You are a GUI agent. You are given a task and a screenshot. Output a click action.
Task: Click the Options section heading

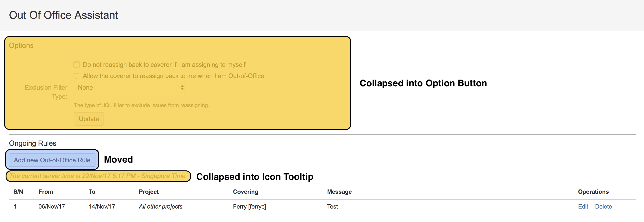pyautogui.click(x=21, y=46)
